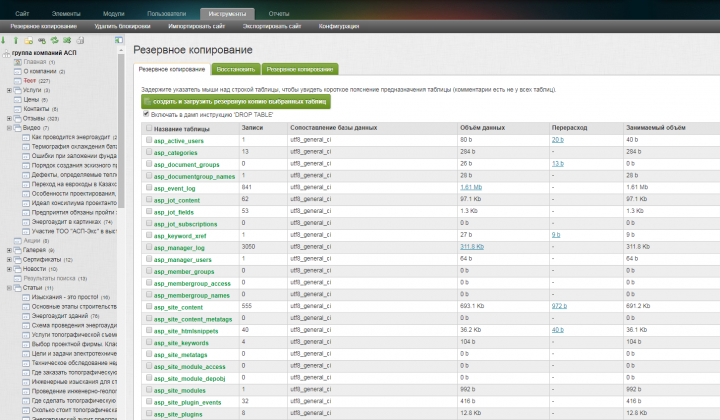
Task: Check the box for asp_categories
Action: pos(149,152)
